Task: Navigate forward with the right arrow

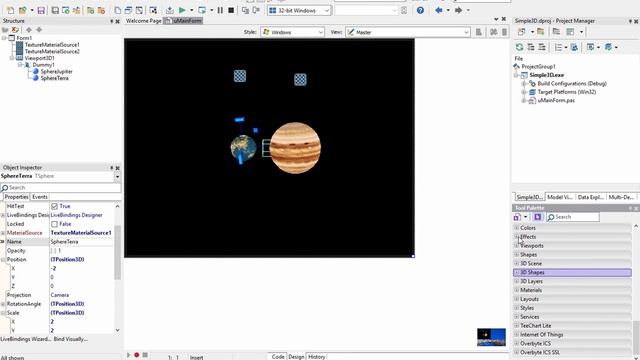Action: tap(458, 10)
